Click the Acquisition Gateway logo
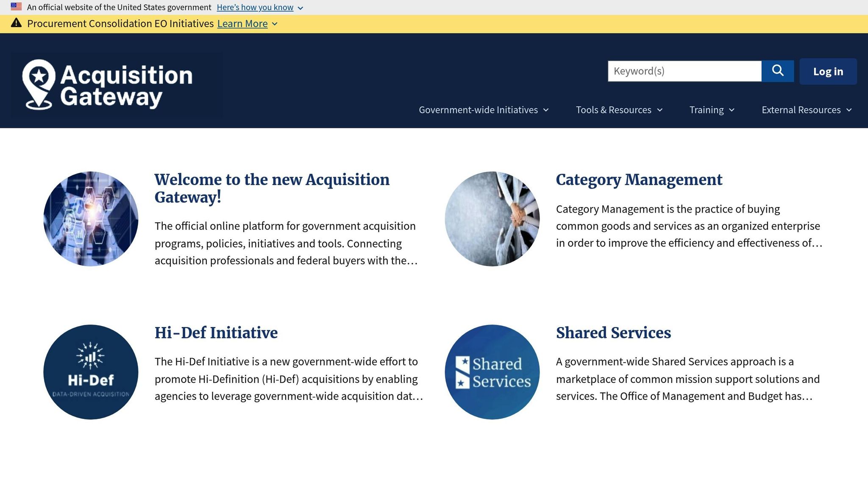The width and height of the screenshot is (868, 488). click(117, 85)
